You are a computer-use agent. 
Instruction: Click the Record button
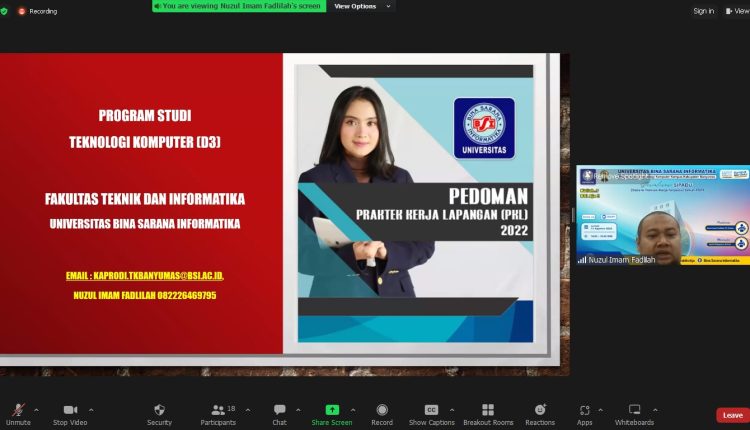(x=382, y=415)
